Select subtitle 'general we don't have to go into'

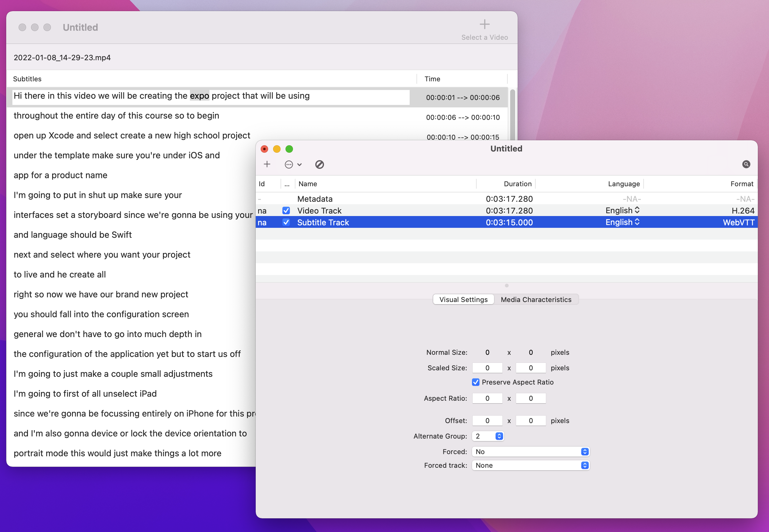point(108,334)
